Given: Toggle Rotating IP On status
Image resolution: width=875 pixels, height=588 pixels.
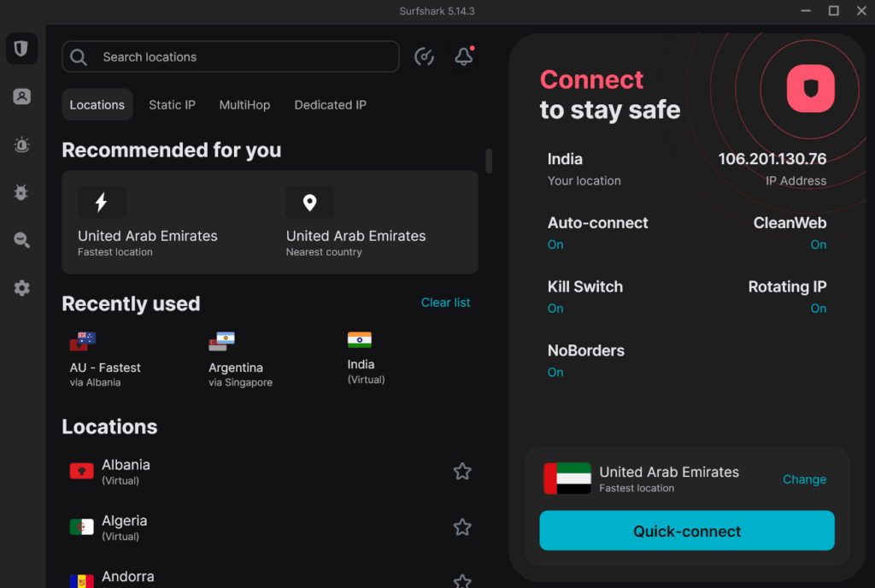Looking at the screenshot, I should point(818,309).
